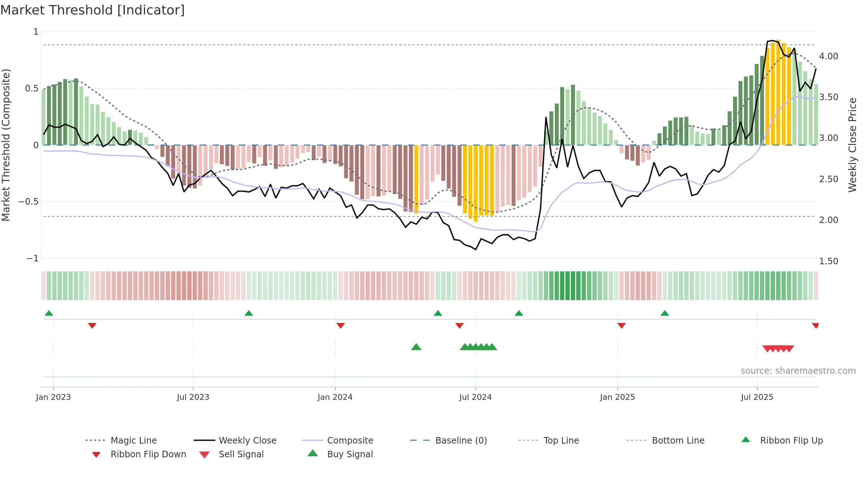Click the −1 left axis label

[x=32, y=258]
